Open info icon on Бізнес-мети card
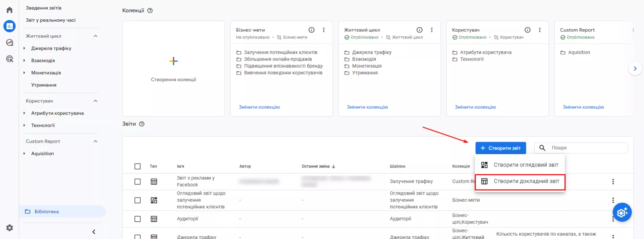Viewport: 644px width, 239px height. click(x=311, y=30)
